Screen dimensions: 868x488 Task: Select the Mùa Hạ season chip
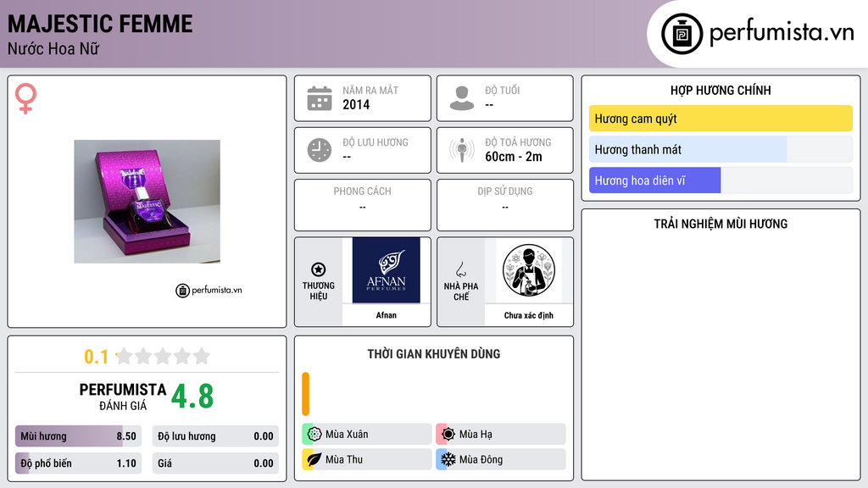coord(501,435)
